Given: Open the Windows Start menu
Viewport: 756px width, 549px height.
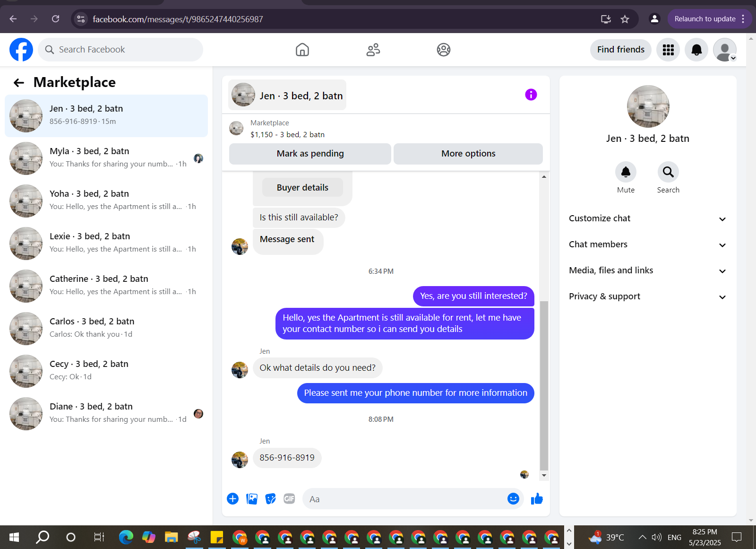Looking at the screenshot, I should click(x=14, y=537).
